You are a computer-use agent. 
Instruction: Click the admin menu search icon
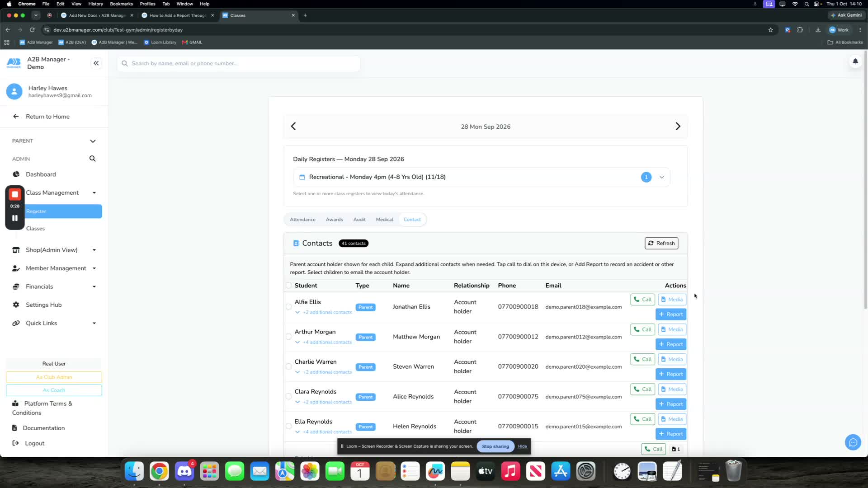coord(92,159)
